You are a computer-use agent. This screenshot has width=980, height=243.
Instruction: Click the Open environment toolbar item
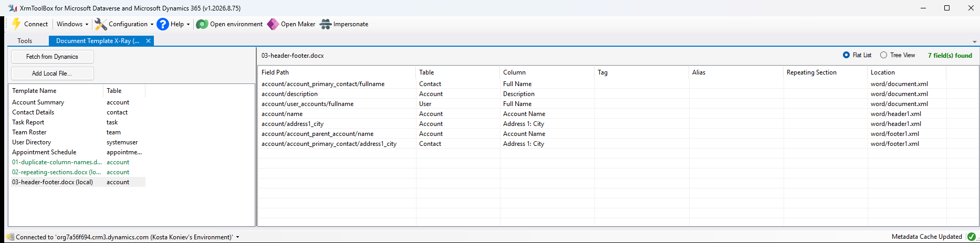coord(230,24)
